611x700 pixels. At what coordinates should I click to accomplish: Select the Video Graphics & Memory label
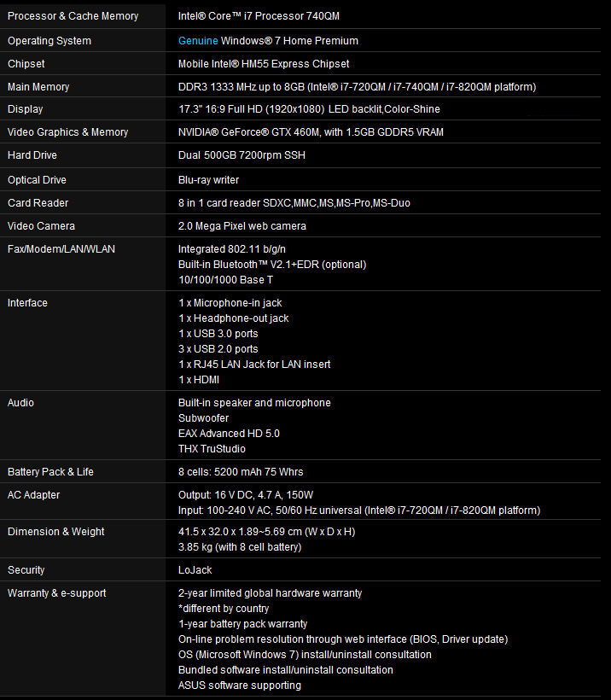click(67, 132)
